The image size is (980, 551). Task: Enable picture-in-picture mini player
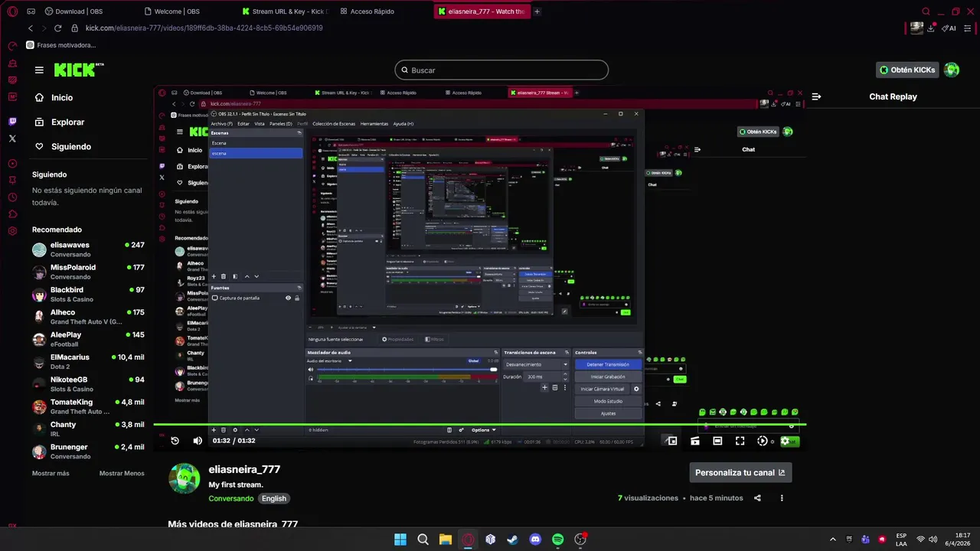pyautogui.click(x=671, y=441)
